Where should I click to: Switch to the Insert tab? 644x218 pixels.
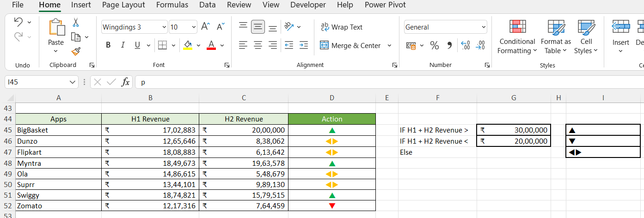click(x=81, y=5)
